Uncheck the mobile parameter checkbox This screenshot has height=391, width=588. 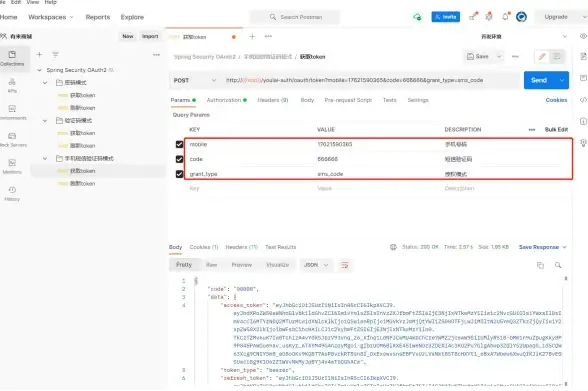(x=179, y=144)
